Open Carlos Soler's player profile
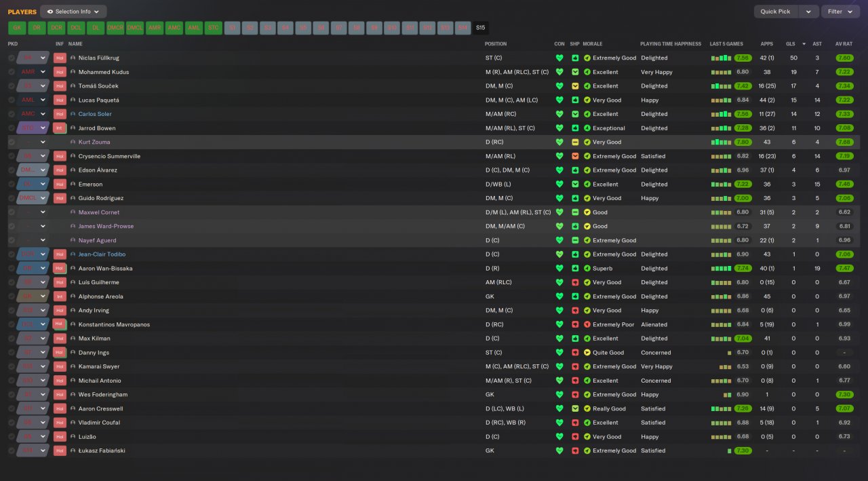Image resolution: width=868 pixels, height=481 pixels. coord(95,114)
